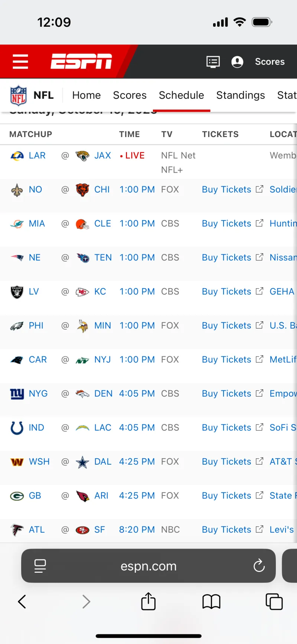
Task: Switch to the Standings tab
Action: [241, 95]
